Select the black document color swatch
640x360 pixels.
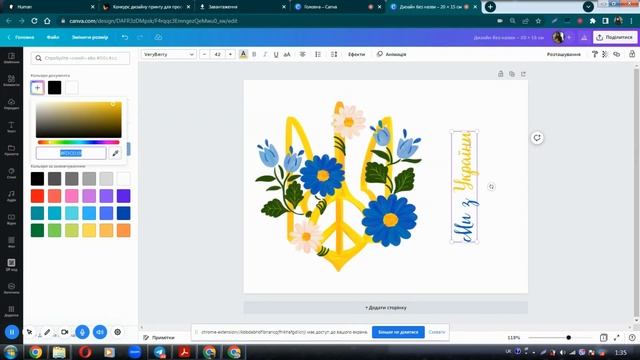point(54,87)
